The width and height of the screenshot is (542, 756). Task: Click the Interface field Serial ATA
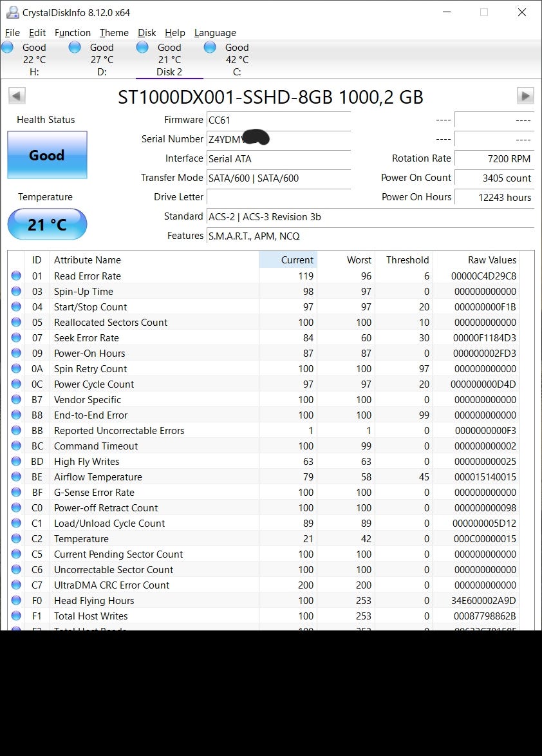click(x=279, y=158)
